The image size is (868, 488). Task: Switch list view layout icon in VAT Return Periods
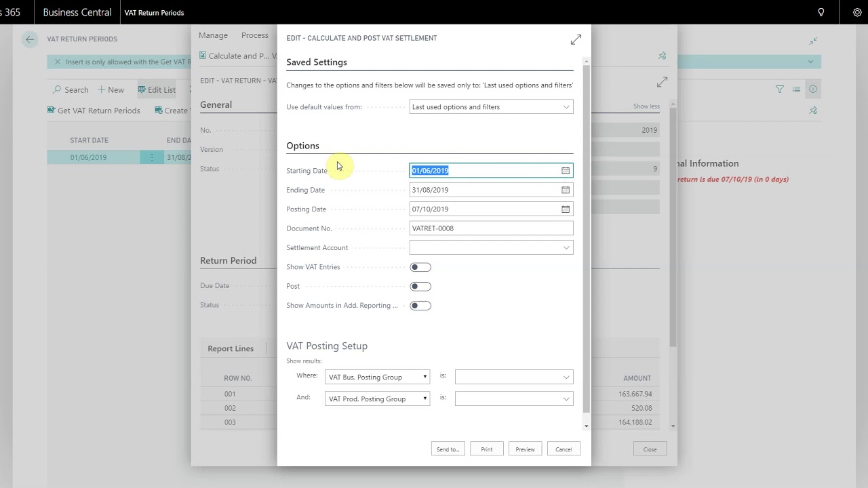(797, 89)
